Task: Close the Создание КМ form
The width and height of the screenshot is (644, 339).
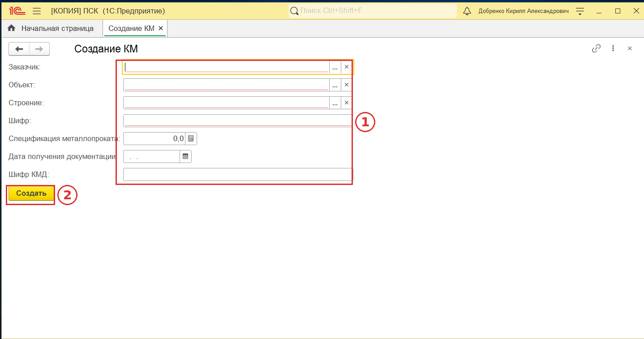Action: [x=630, y=48]
